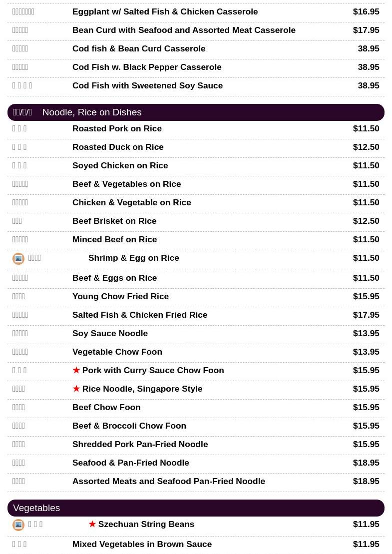Select the Noodle, Rice on Dishes section header
The height and width of the screenshot is (554, 392).
[x=196, y=112]
